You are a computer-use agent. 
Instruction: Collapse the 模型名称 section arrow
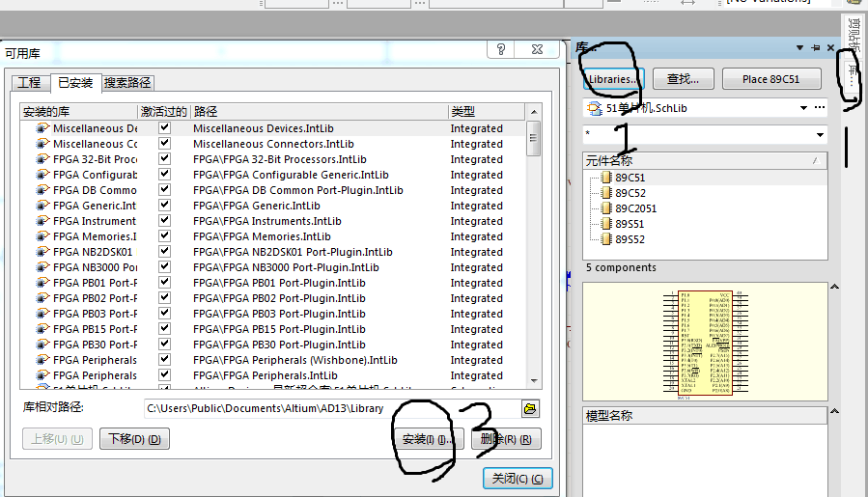[x=835, y=411]
